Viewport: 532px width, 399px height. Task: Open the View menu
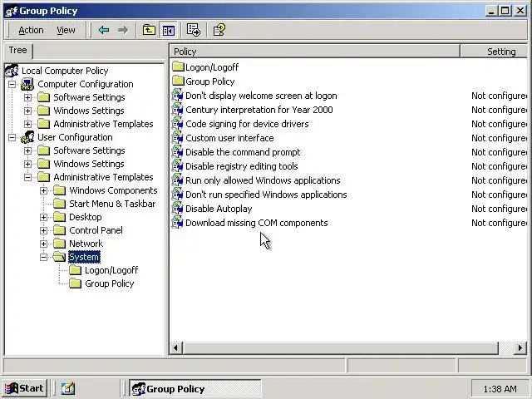[66, 30]
